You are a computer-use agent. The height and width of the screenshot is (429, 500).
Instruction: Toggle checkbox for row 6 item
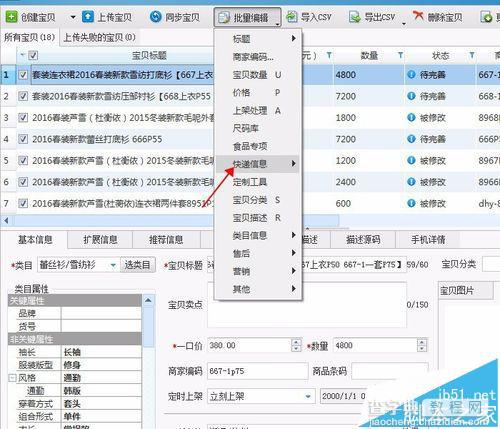tap(23, 182)
